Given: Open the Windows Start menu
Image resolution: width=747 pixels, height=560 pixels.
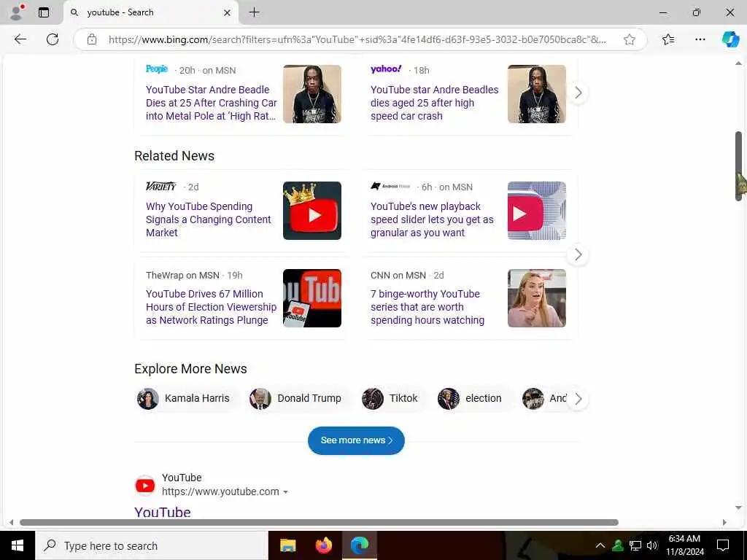Looking at the screenshot, I should [18, 545].
